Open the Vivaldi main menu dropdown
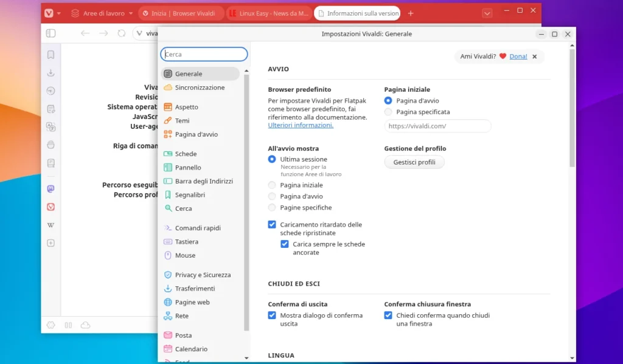 [53, 13]
